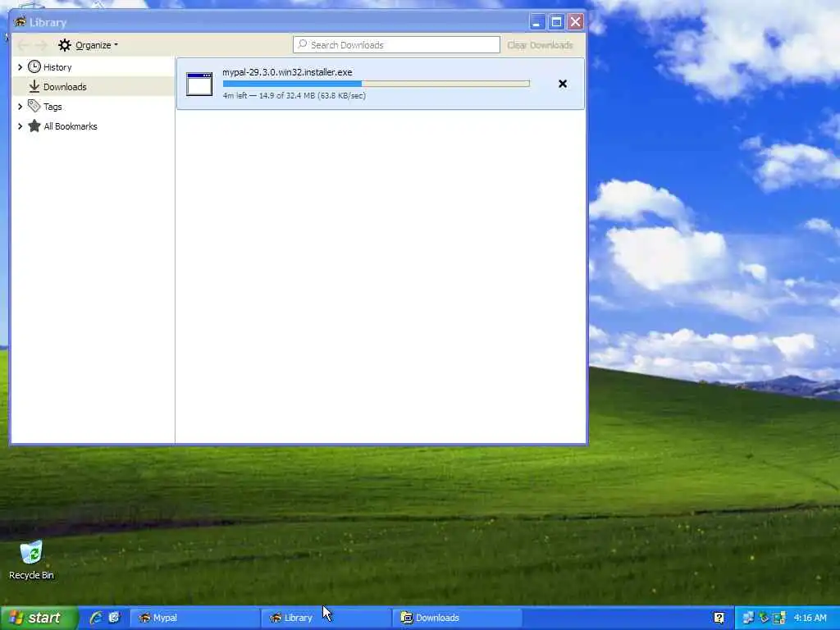Click the Library window title icon
Image resolution: width=840 pixels, height=630 pixels.
click(x=21, y=22)
